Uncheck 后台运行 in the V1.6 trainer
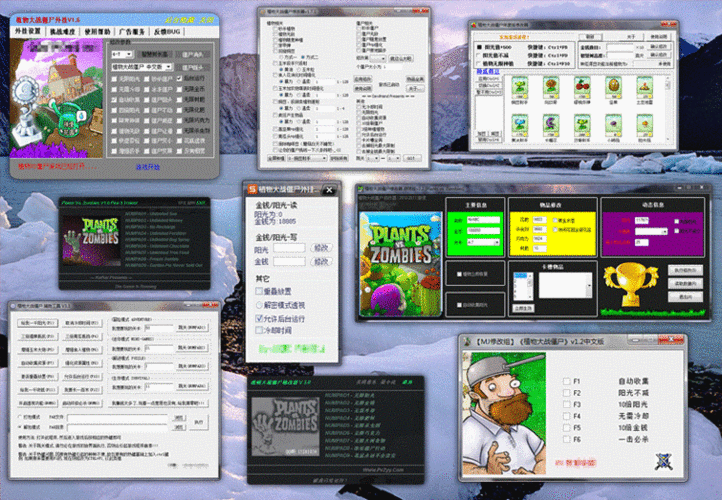This screenshot has height=500, width=722. tap(179, 79)
